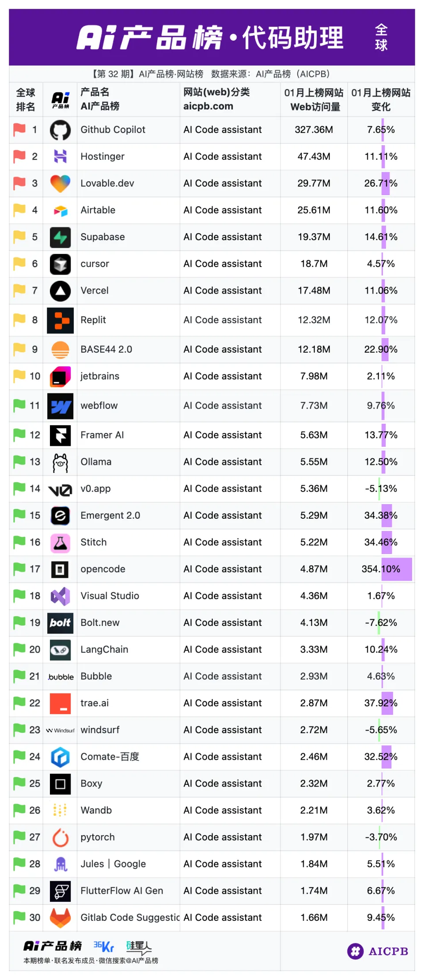The width and height of the screenshot is (424, 980).
Task: Click the Vercel triangle logo
Action: [x=60, y=291]
